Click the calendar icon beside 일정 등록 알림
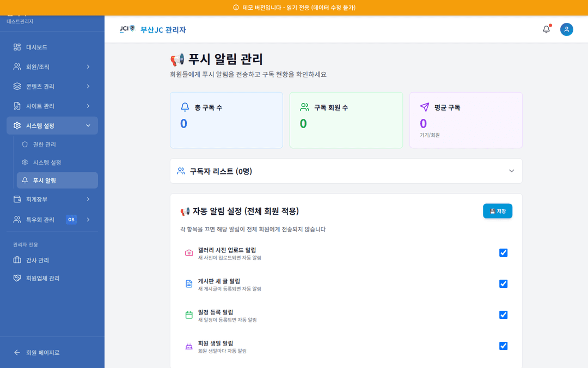The height and width of the screenshot is (368, 588). click(189, 315)
